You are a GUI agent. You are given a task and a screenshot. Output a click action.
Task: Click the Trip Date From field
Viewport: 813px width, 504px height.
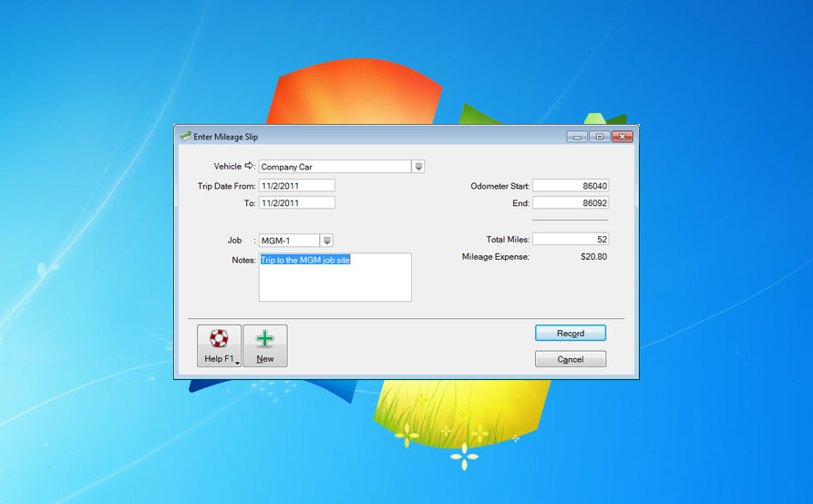(x=296, y=186)
